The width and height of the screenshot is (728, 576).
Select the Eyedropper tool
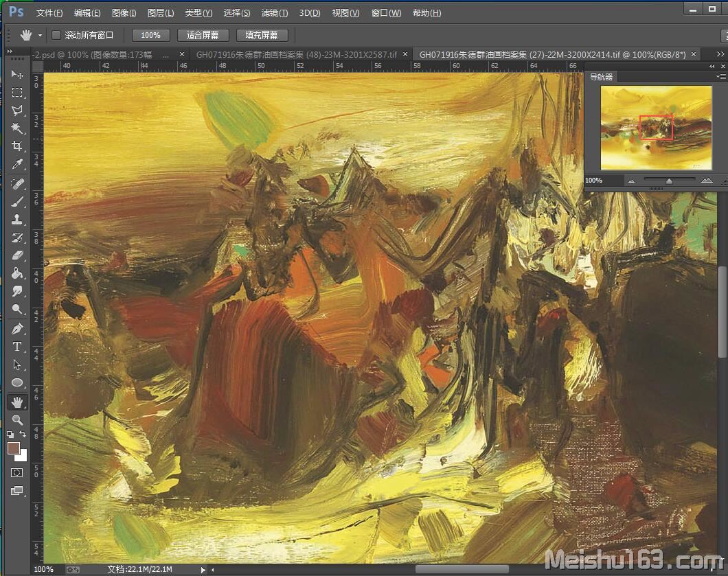pyautogui.click(x=17, y=164)
